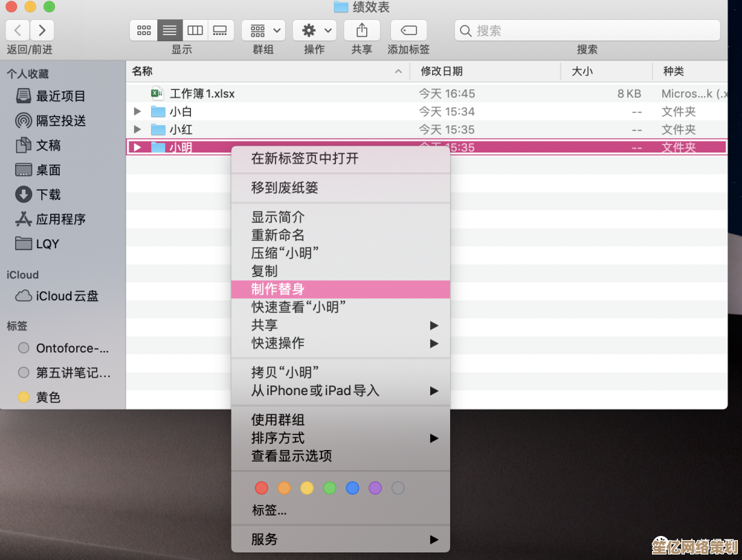Switch to icon view in toolbar
The height and width of the screenshot is (560, 742).
pos(144,30)
